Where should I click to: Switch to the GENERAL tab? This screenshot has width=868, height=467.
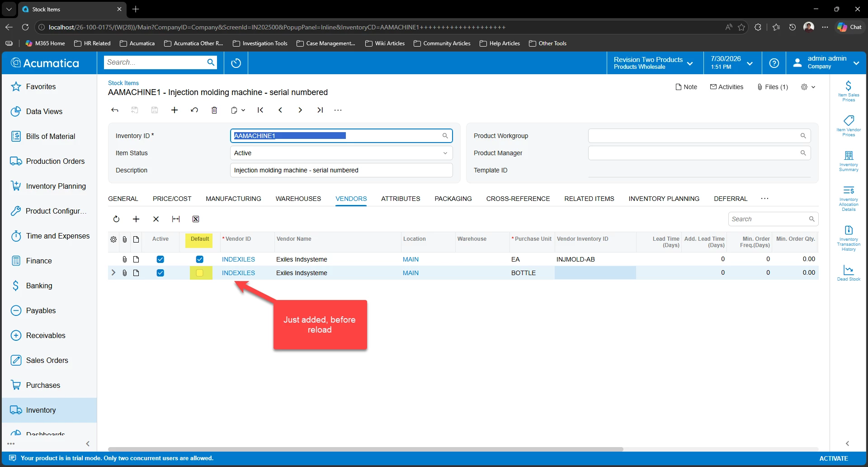point(123,199)
